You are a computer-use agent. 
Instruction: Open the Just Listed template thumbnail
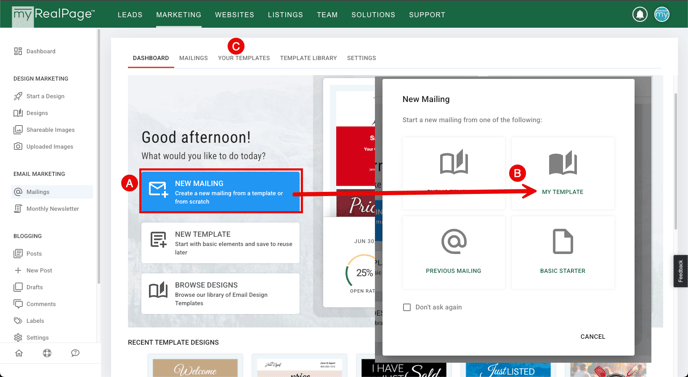click(x=508, y=370)
